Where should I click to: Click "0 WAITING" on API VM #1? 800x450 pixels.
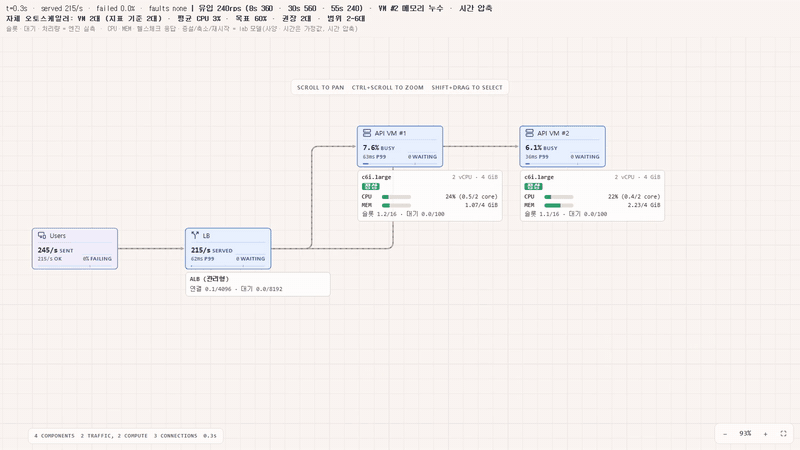(422, 157)
